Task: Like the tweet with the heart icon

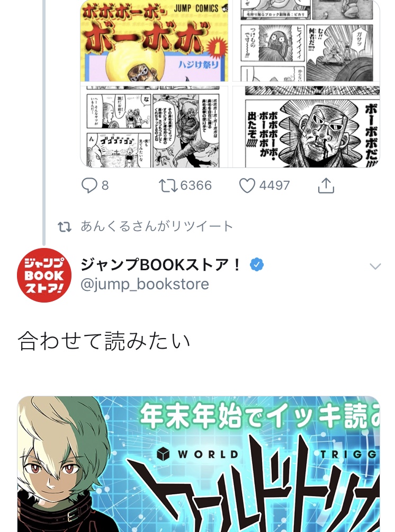Action: click(247, 185)
